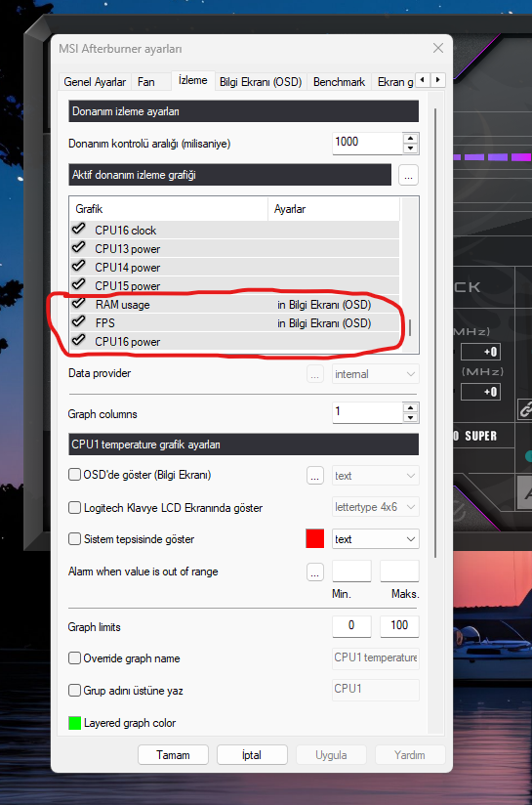This screenshot has width=532, height=805.
Task: Open the Data provider dropdown
Action: (x=376, y=374)
